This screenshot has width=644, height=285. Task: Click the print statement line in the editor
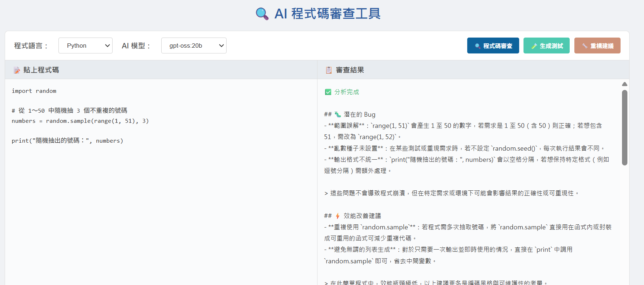67,141
